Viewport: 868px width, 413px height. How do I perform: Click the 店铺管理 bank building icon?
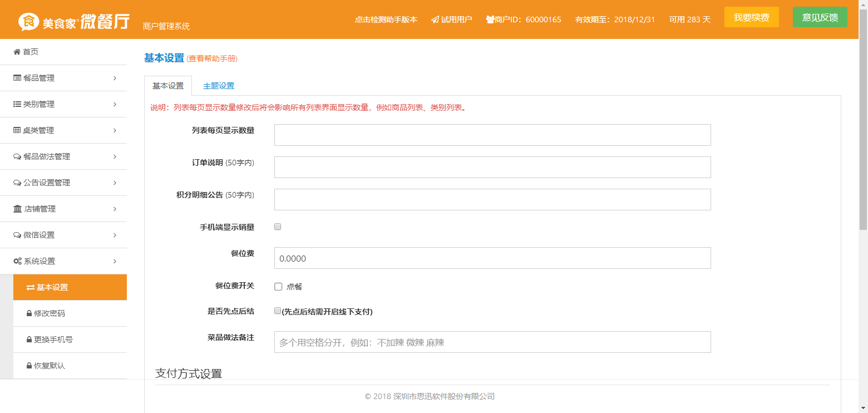17,209
